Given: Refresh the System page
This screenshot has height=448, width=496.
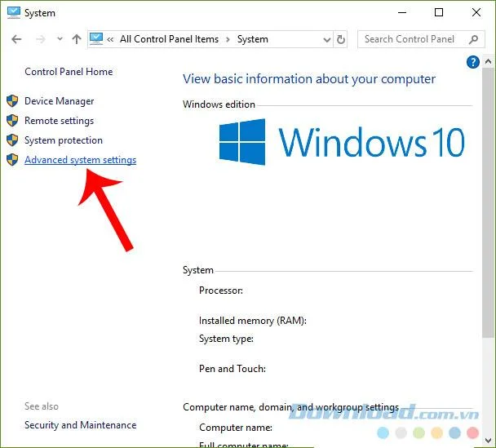Looking at the screenshot, I should coord(341,39).
